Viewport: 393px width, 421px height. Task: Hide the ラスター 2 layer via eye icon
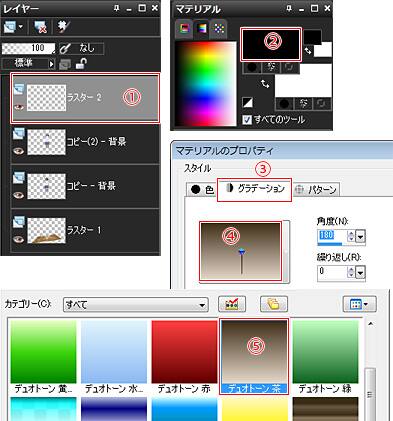click(19, 107)
